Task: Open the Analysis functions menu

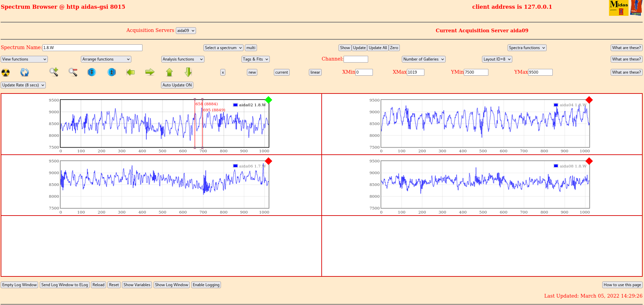Action: pyautogui.click(x=183, y=59)
